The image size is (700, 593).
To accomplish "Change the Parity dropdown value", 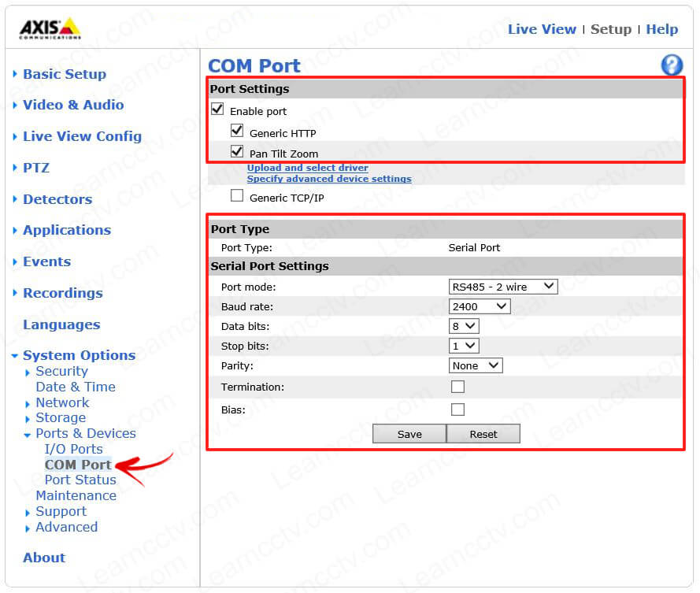I will (x=475, y=365).
